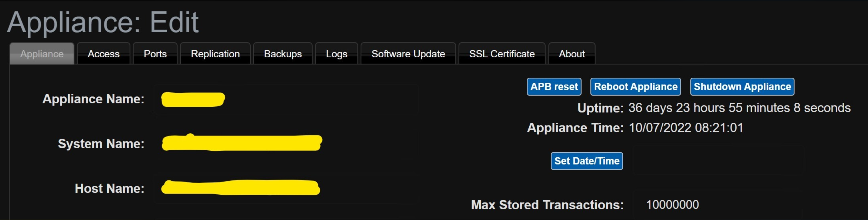Select the currently active Appliance tab

41,53
